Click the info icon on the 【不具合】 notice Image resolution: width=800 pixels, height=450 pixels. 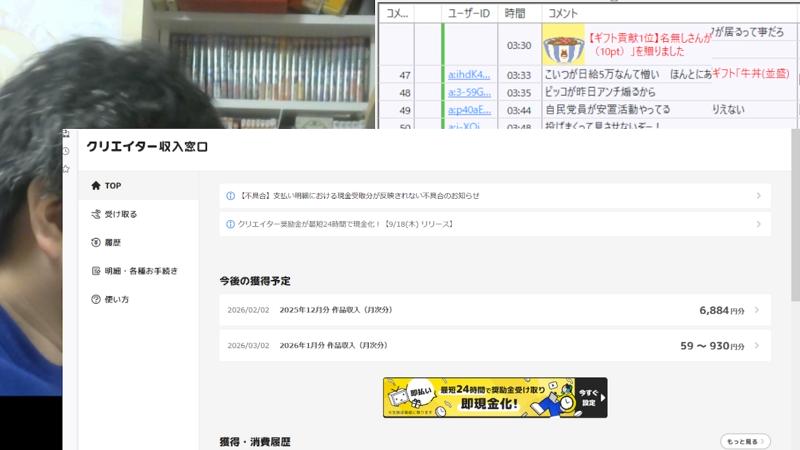[231, 196]
